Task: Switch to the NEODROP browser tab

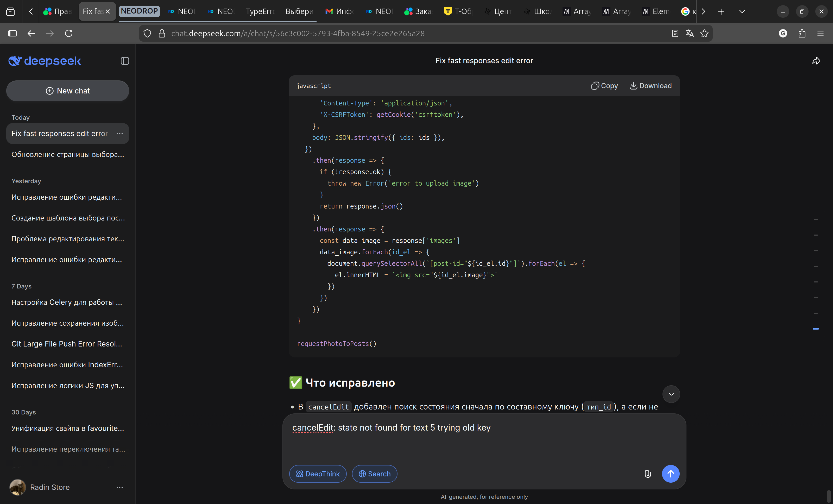Action: pos(139,11)
